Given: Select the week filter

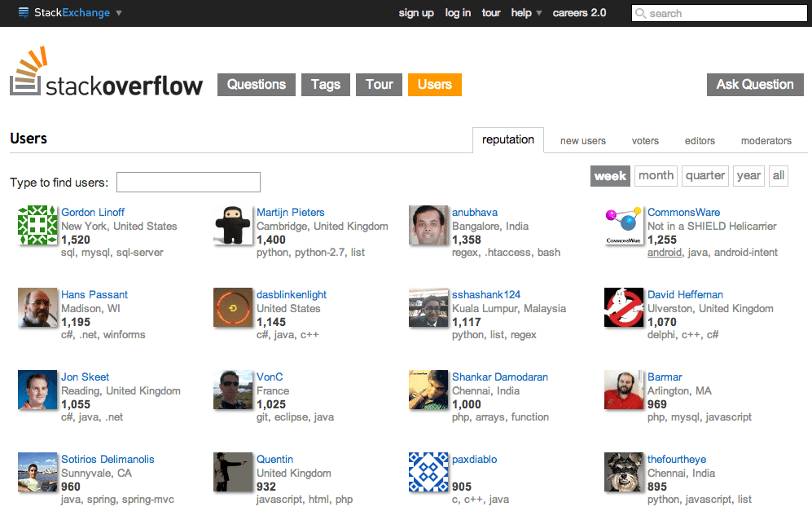Looking at the screenshot, I should [610, 176].
